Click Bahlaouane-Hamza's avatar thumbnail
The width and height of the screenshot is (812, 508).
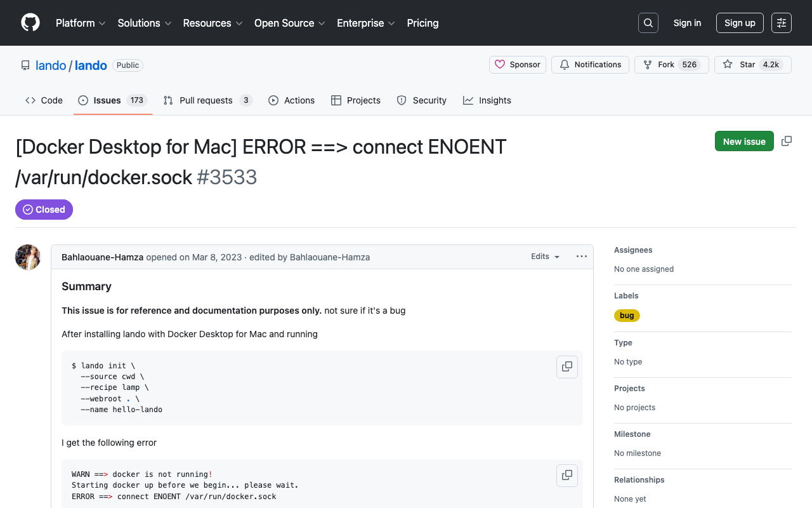[27, 257]
